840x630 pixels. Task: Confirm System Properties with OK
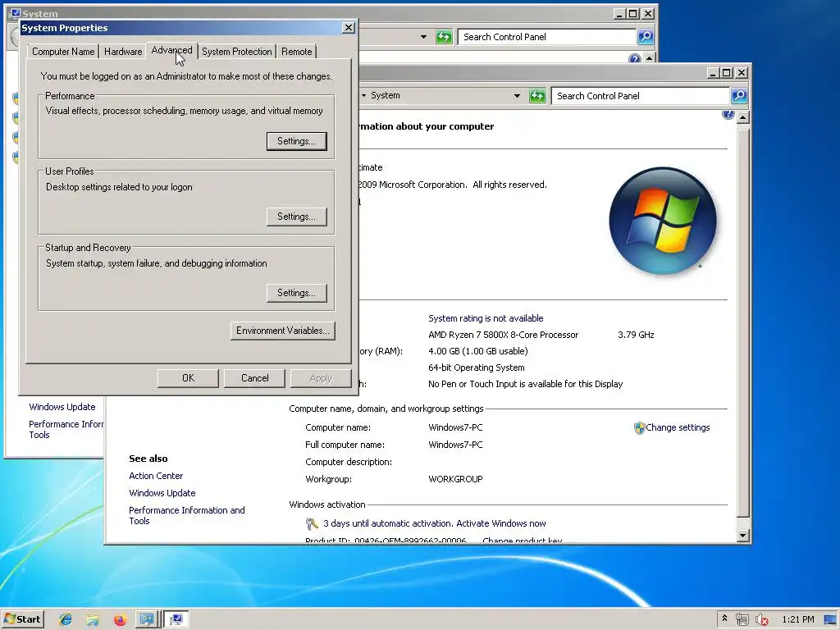pos(188,377)
